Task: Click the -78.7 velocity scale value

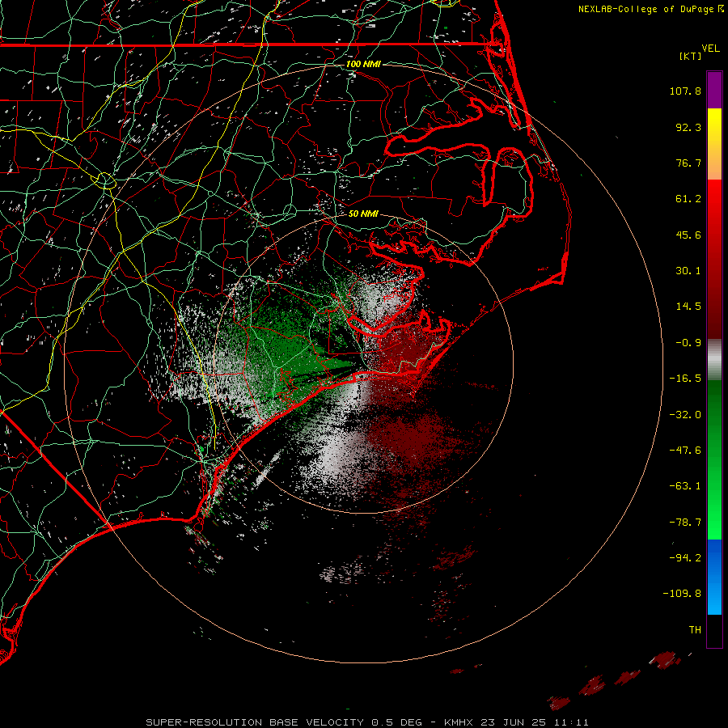Action: [685, 523]
